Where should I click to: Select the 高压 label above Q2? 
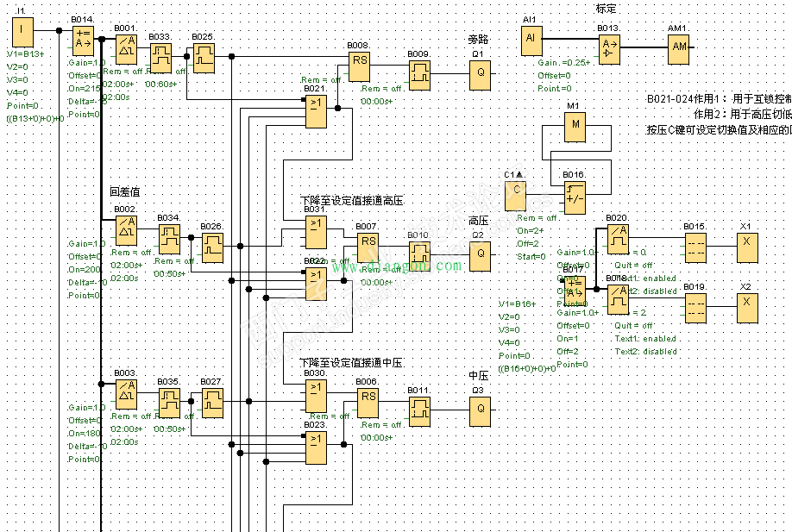pyautogui.click(x=478, y=221)
